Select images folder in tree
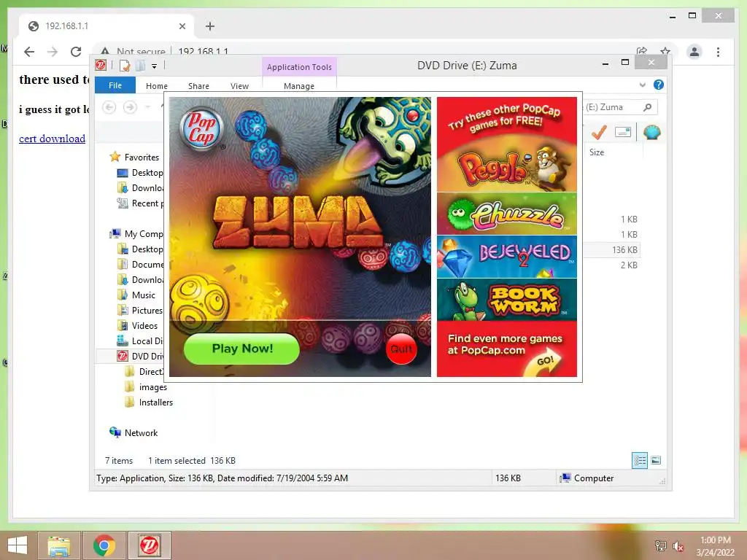 [146, 387]
